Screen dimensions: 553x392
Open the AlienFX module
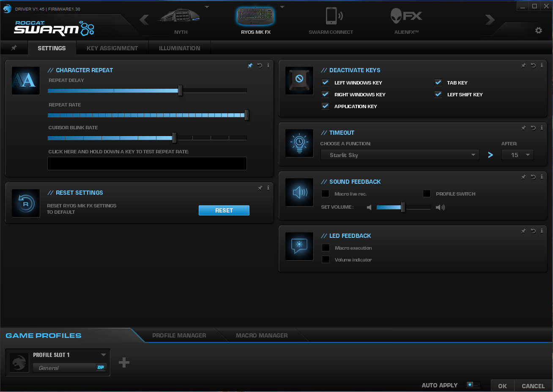coord(406,20)
